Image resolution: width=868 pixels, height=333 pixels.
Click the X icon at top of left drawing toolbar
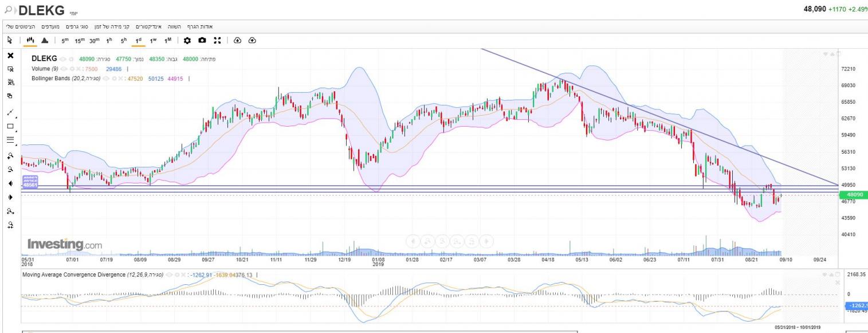[x=10, y=56]
